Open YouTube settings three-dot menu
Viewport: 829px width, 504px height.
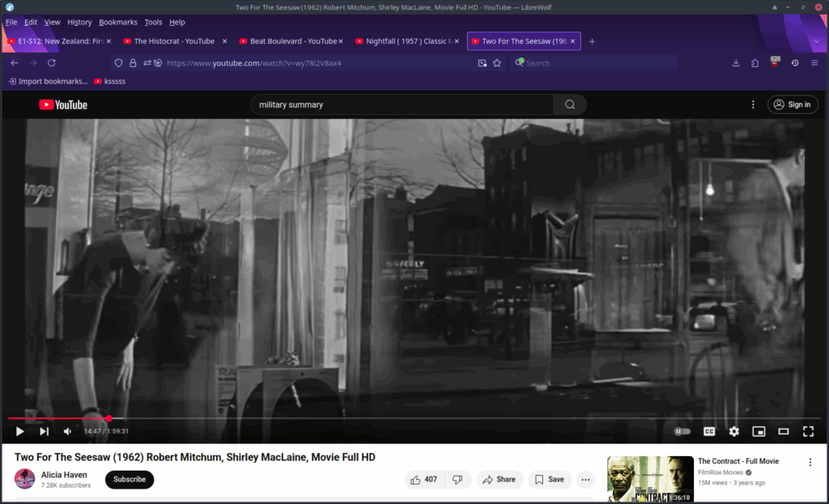(x=753, y=104)
